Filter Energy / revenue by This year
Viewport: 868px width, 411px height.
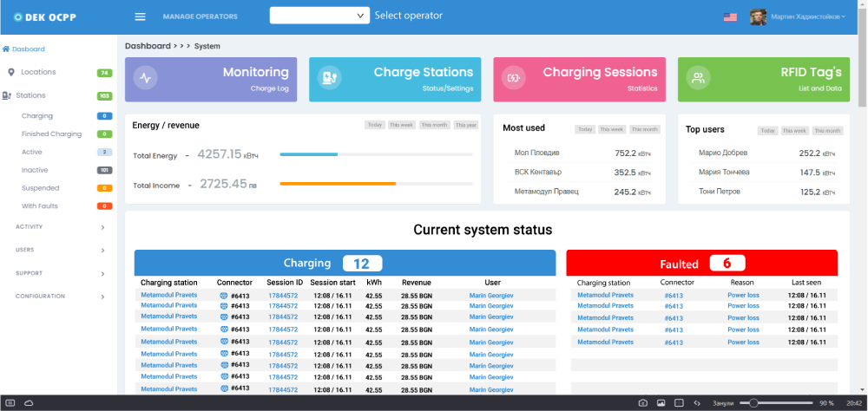pos(466,125)
